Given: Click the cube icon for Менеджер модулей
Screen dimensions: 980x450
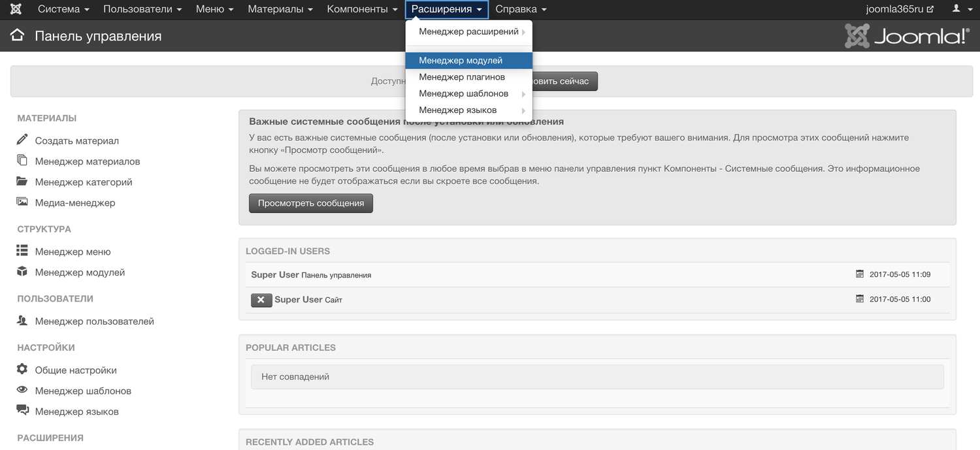Looking at the screenshot, I should pos(22,272).
